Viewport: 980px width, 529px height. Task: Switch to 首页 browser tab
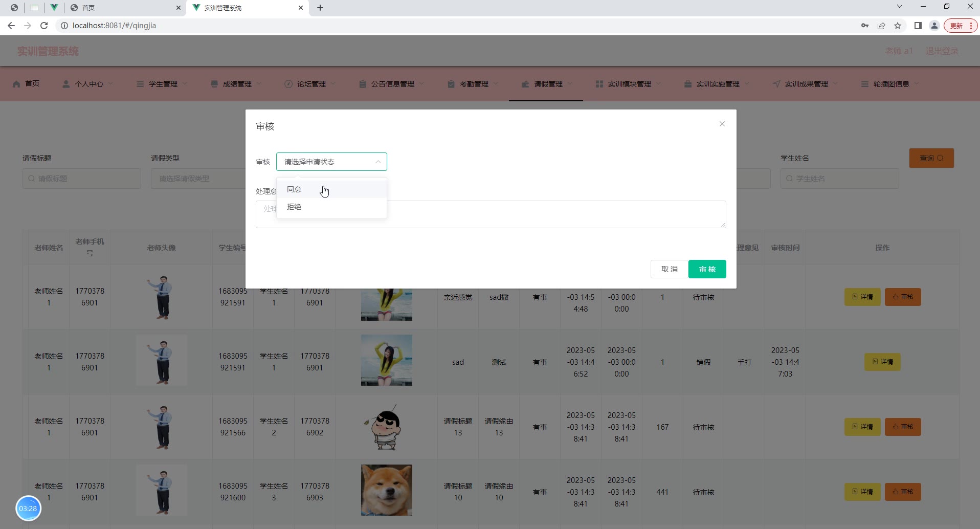[x=125, y=8]
